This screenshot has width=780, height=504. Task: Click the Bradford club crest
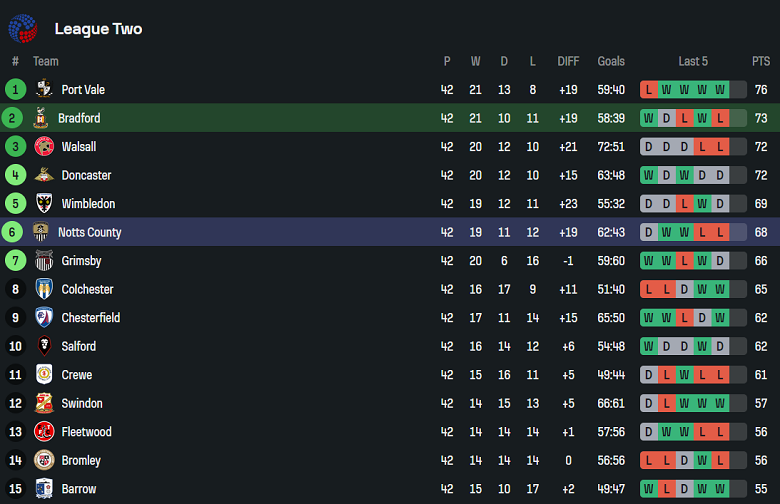41,118
